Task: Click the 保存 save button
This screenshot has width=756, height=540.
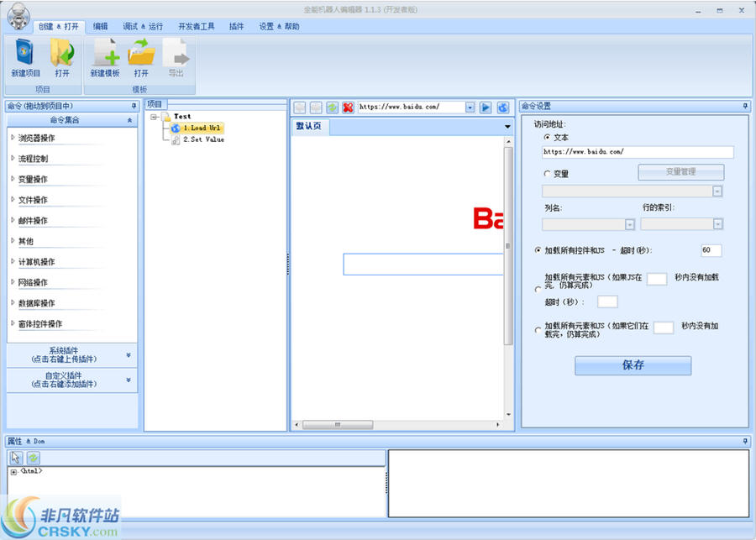Action: pyautogui.click(x=633, y=365)
